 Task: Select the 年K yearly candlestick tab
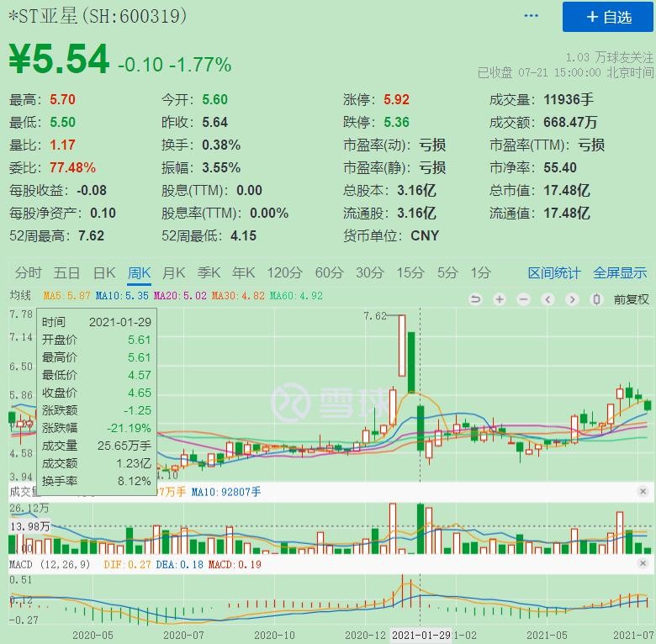coord(244,273)
